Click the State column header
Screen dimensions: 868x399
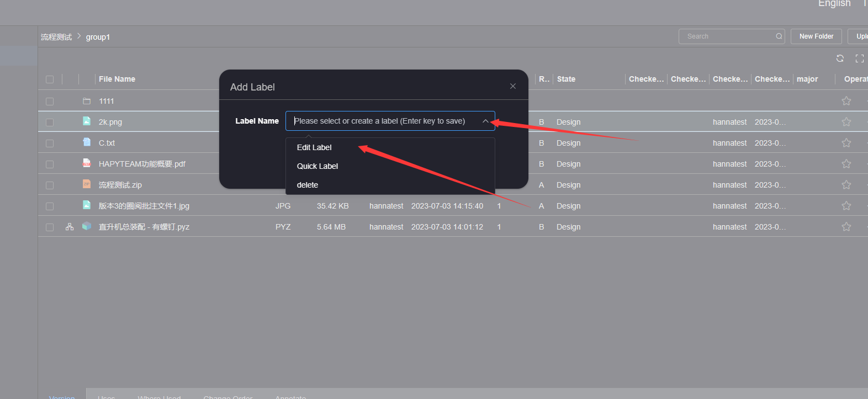(566, 79)
